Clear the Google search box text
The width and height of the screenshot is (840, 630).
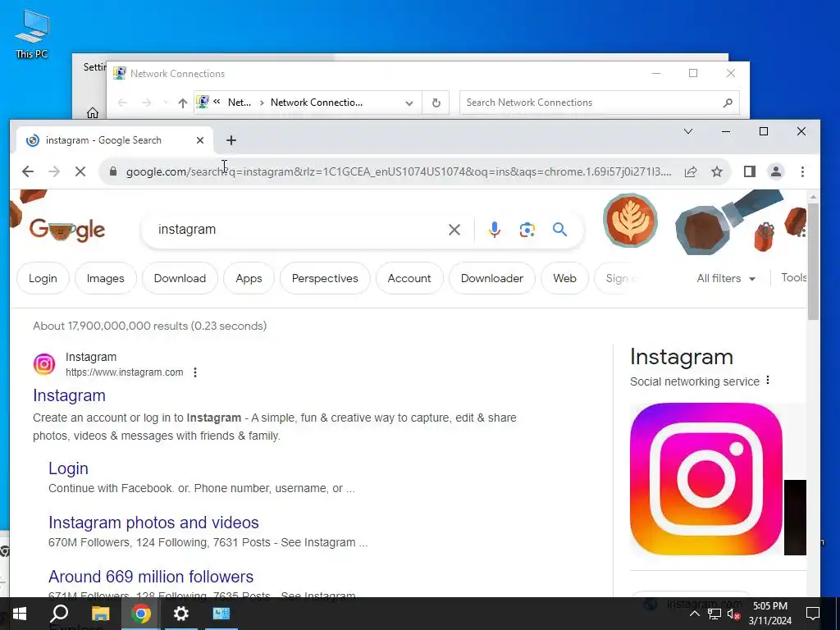pos(454,230)
